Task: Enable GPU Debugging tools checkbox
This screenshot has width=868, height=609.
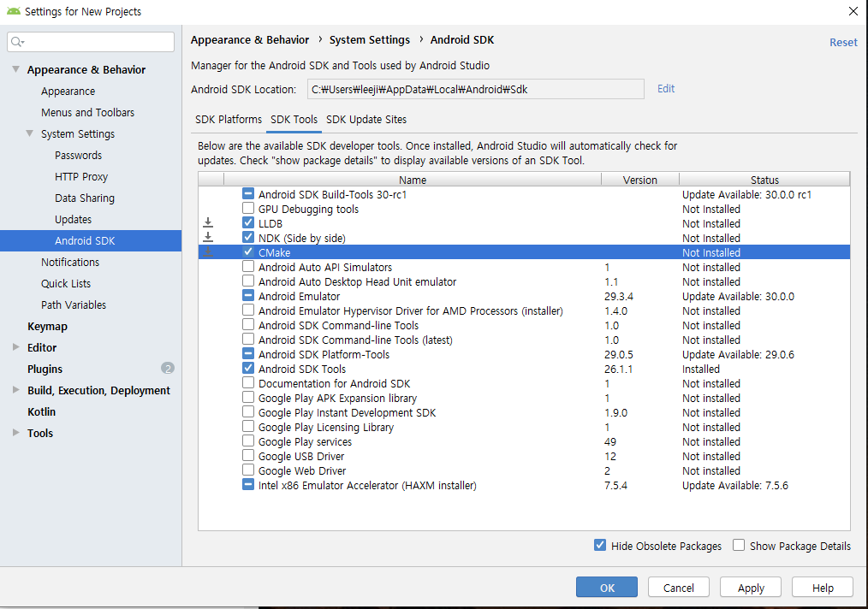Action: [x=248, y=209]
